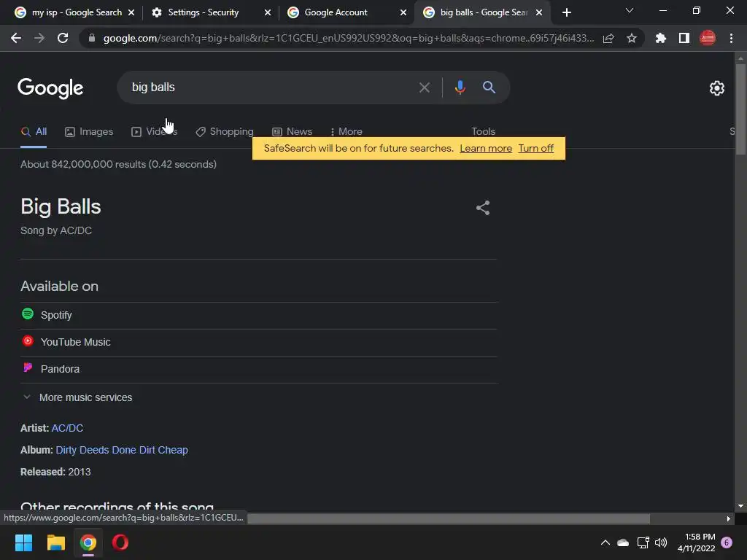The image size is (747, 560).
Task: Turn off SafeSearch link
Action: [x=536, y=148]
